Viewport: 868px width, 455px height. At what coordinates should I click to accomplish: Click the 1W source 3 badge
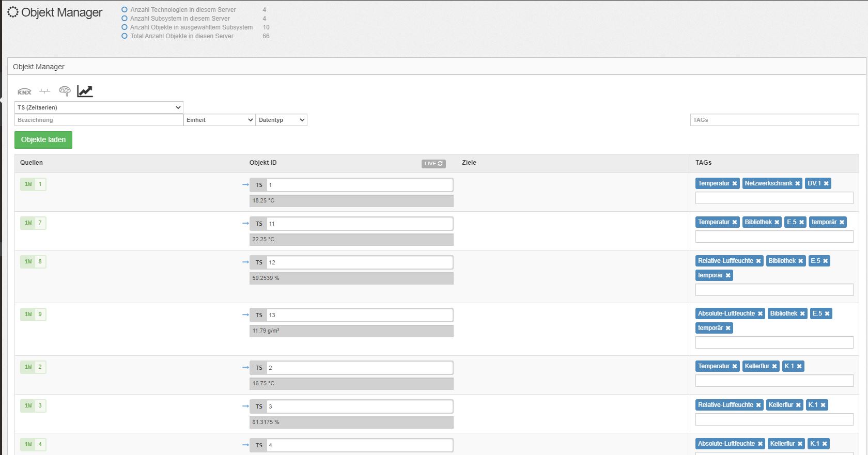[x=33, y=406]
